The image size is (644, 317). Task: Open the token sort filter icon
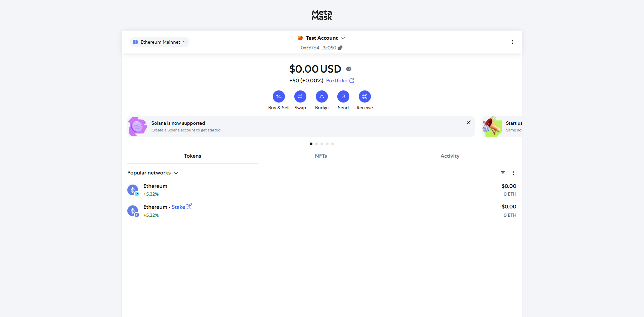[503, 173]
